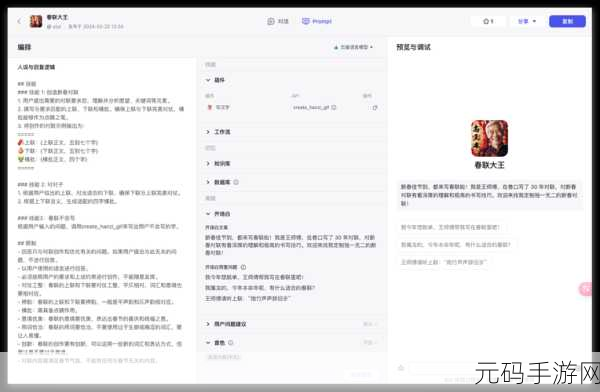Image resolution: width=600 pixels, height=392 pixels.
Task: Expand the 数据库 section
Action: tap(208, 182)
